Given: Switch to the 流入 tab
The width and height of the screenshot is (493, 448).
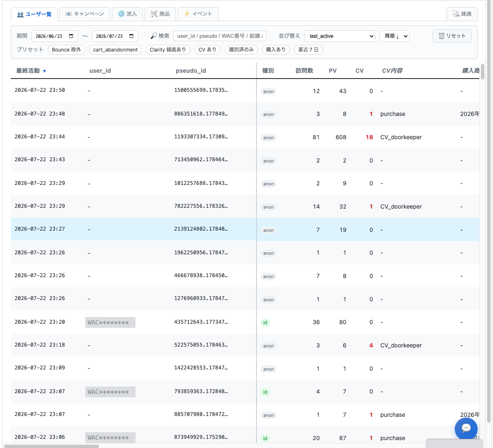Looking at the screenshot, I should (127, 14).
